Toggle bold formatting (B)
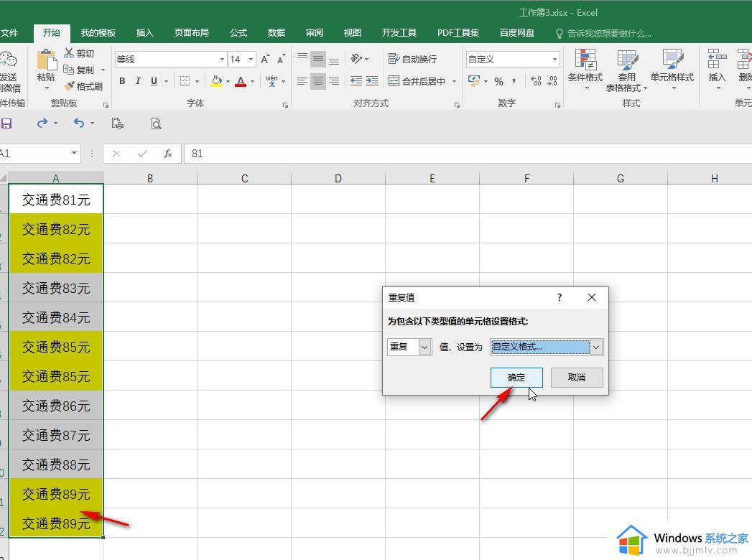The height and width of the screenshot is (560, 752). point(122,81)
